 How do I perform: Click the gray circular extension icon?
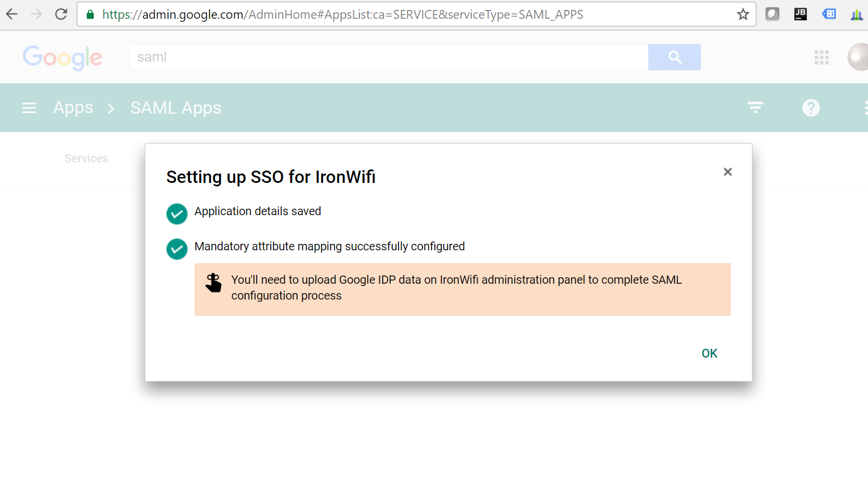pos(772,13)
